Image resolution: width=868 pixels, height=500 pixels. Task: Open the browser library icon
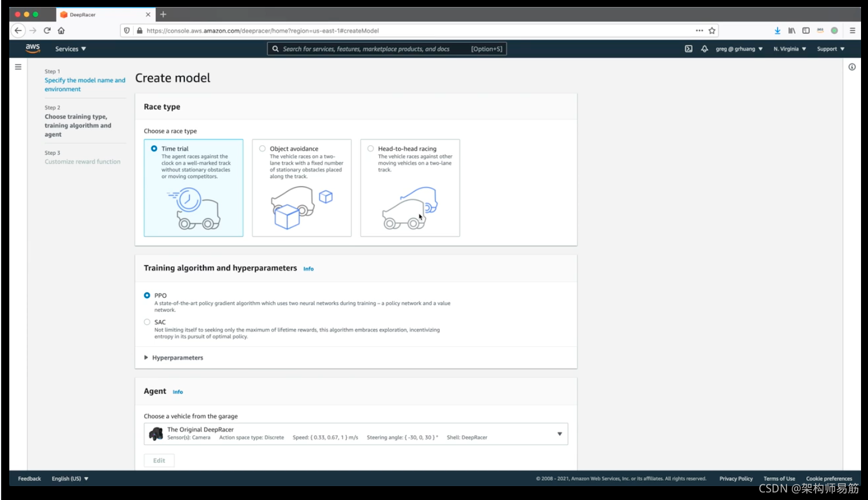pos(792,31)
